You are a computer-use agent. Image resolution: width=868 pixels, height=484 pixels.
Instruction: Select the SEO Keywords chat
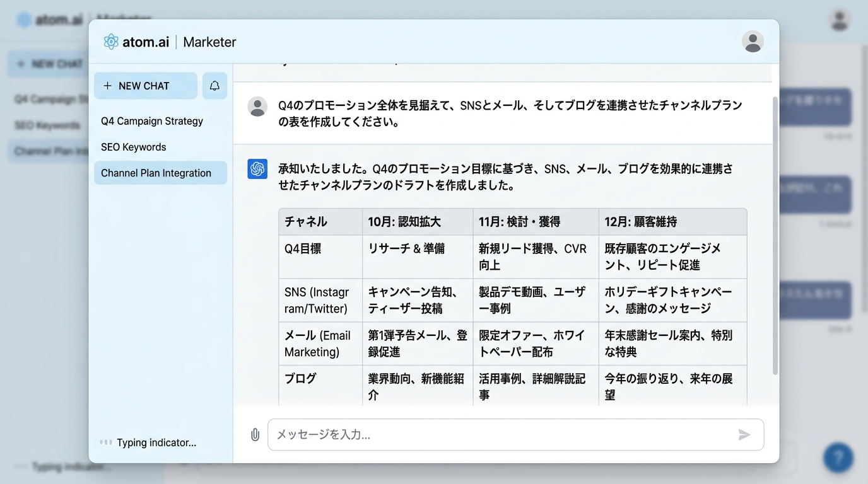pos(134,147)
